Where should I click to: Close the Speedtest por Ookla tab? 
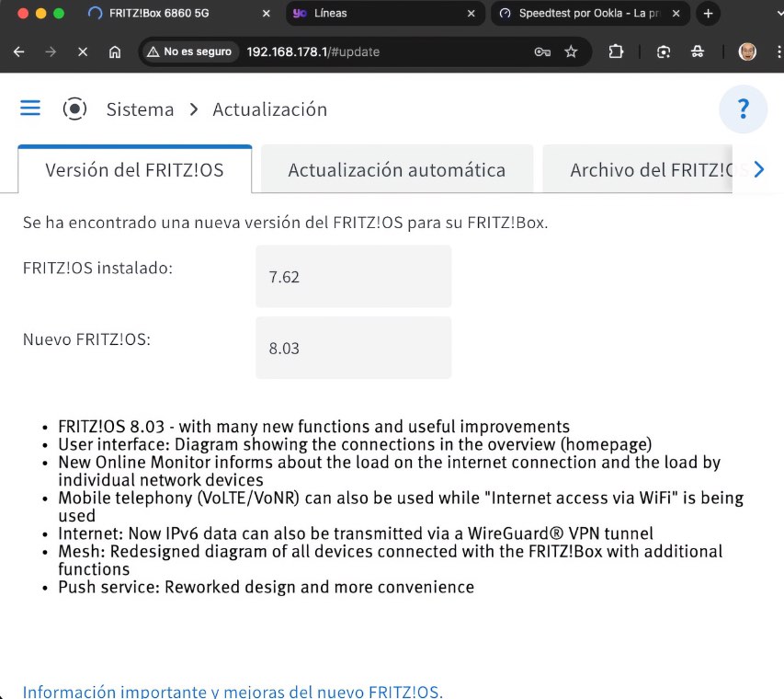coord(676,14)
